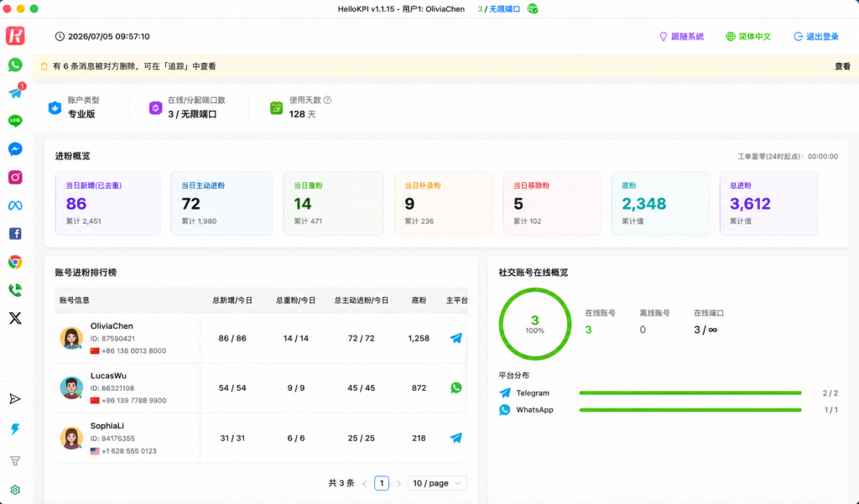The width and height of the screenshot is (859, 504).
Task: Open Facebook in the sidebar
Action: 15,234
